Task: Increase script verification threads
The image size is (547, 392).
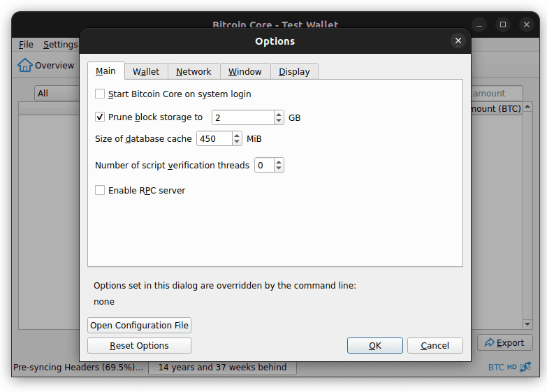Action: click(x=278, y=162)
